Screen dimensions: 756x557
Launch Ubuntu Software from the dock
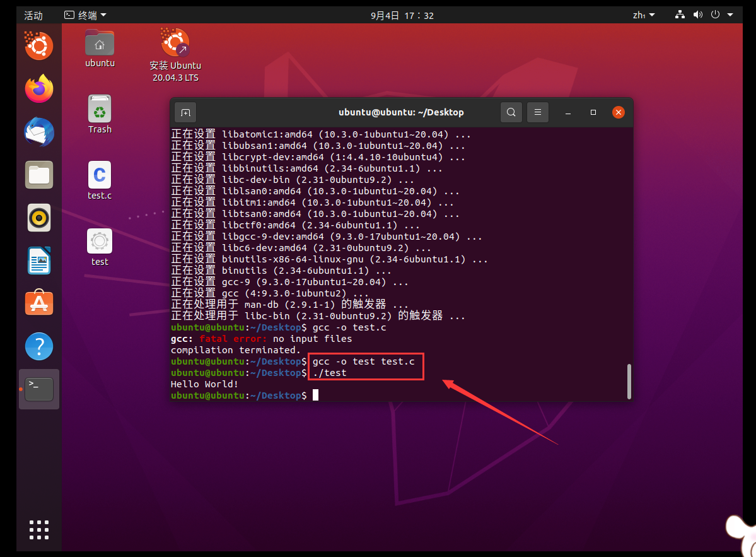click(38, 303)
